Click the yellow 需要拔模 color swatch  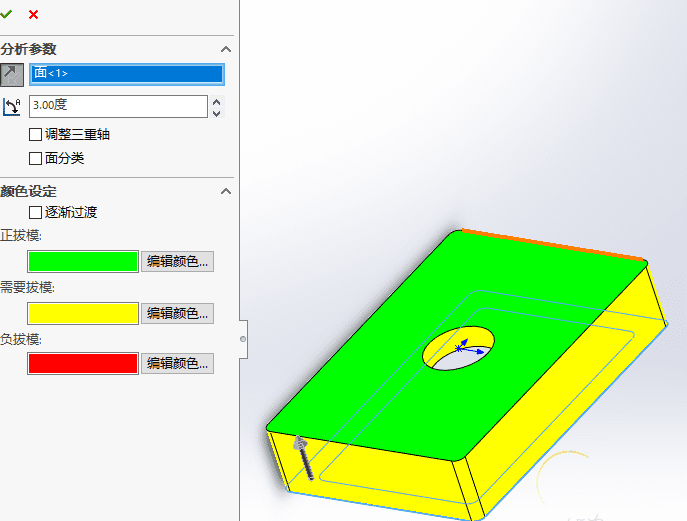pyautogui.click(x=83, y=313)
